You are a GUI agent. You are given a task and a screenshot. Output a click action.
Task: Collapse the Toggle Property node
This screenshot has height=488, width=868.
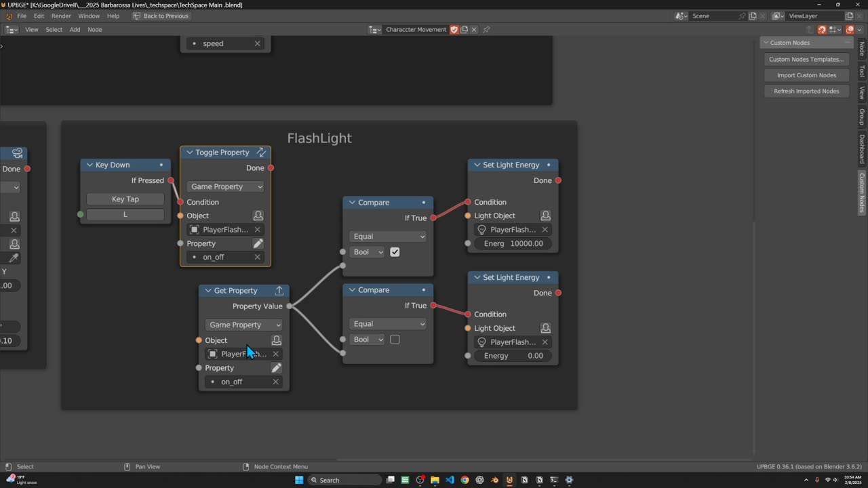click(190, 152)
